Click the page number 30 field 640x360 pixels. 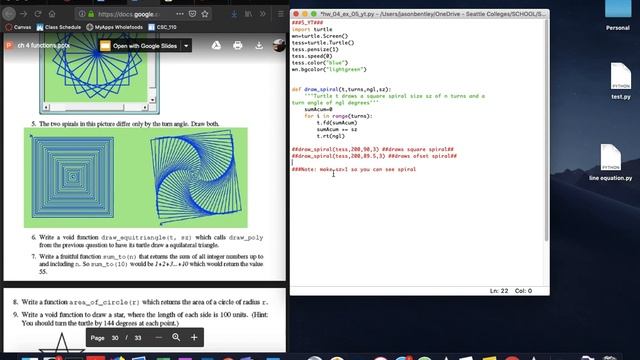click(115, 338)
